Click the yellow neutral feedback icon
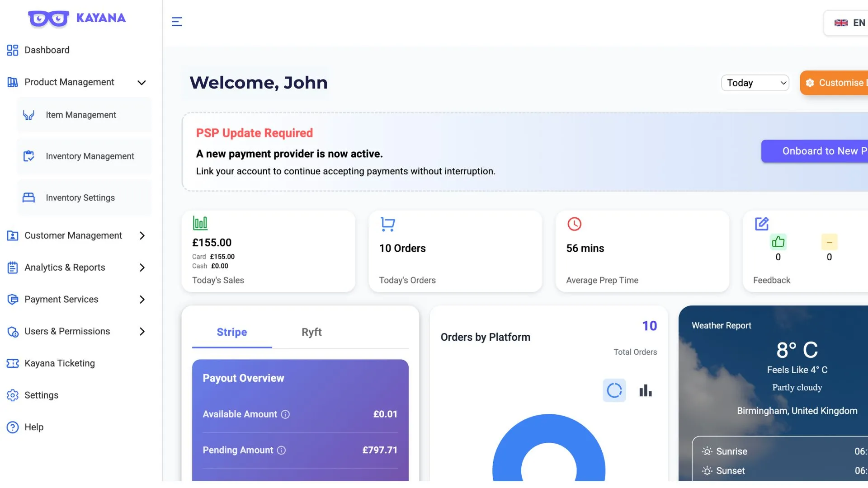Viewport: 868px width, 488px height. [x=829, y=242]
